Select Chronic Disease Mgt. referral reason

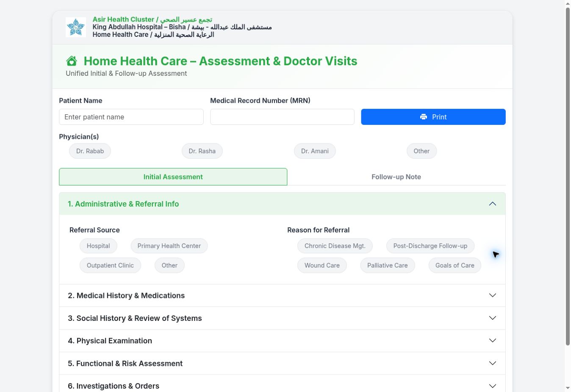pyautogui.click(x=335, y=246)
